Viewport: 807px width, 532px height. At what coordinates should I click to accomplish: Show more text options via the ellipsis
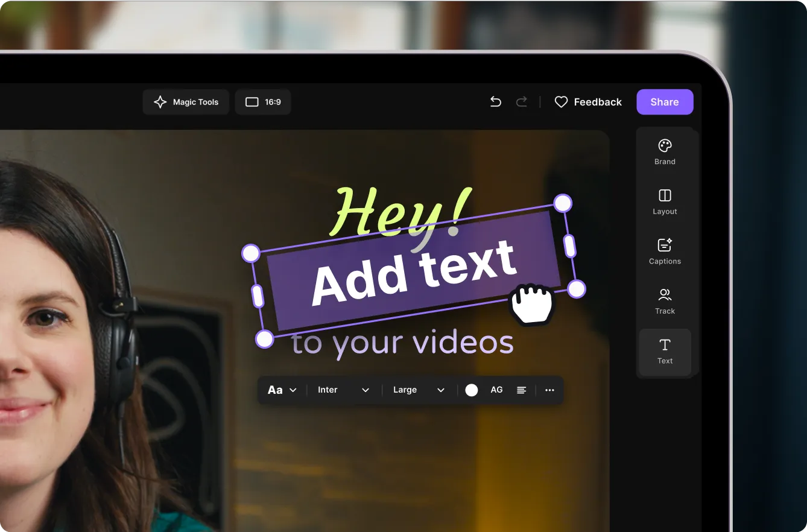point(549,390)
